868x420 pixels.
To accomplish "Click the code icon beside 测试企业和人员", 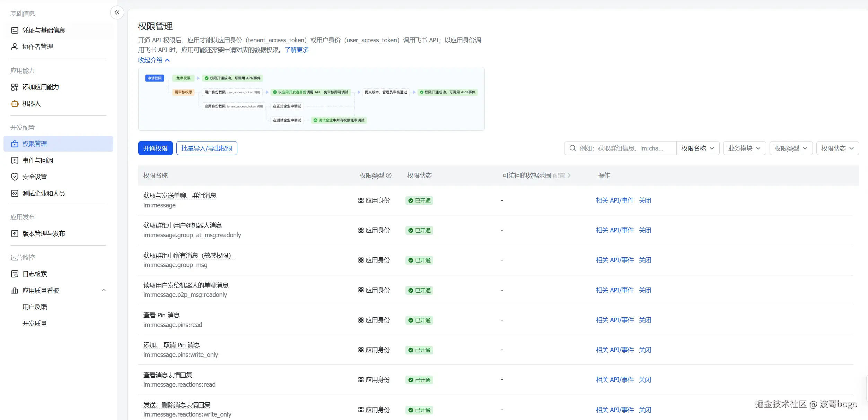I will coord(15,194).
